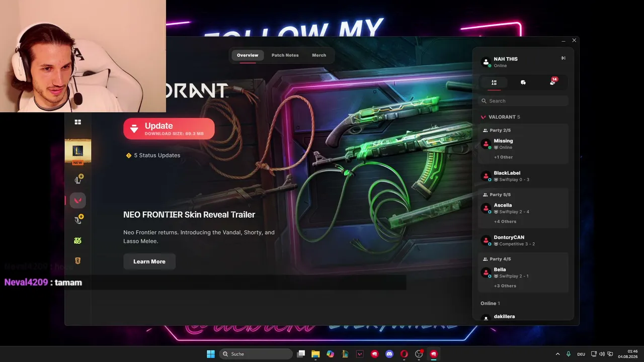This screenshot has height=362, width=644.
Task: Open friend DontcryCAN's entry
Action: (x=523, y=240)
